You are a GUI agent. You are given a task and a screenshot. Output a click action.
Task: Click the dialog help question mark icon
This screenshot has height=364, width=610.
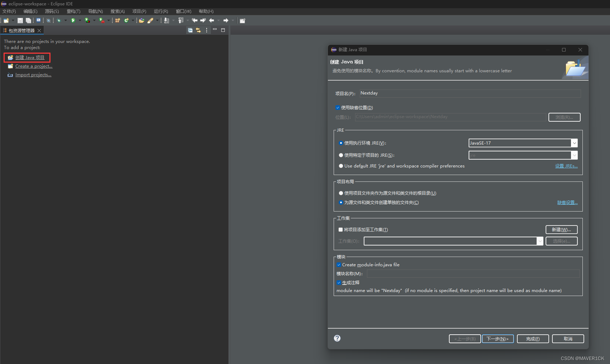tap(337, 338)
